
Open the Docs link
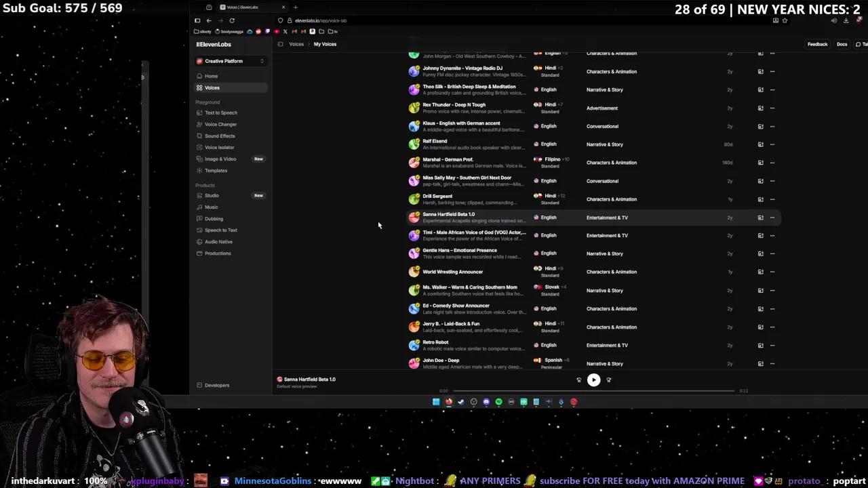(842, 44)
